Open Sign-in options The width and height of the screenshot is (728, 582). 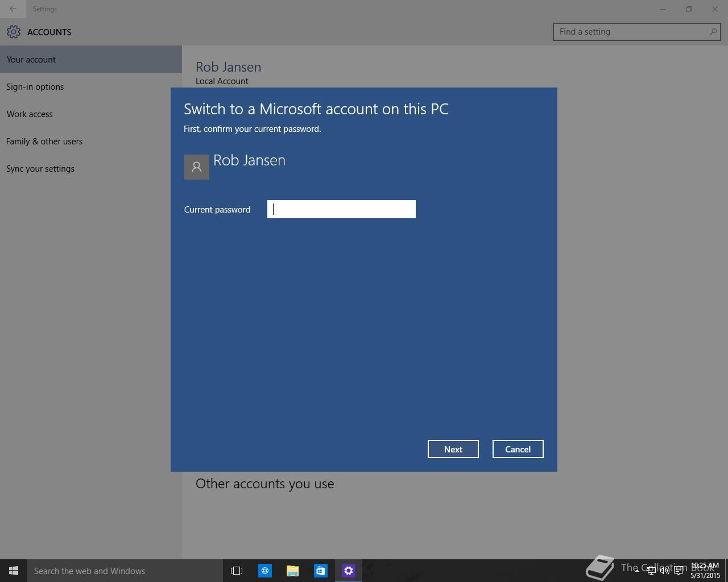91,86
